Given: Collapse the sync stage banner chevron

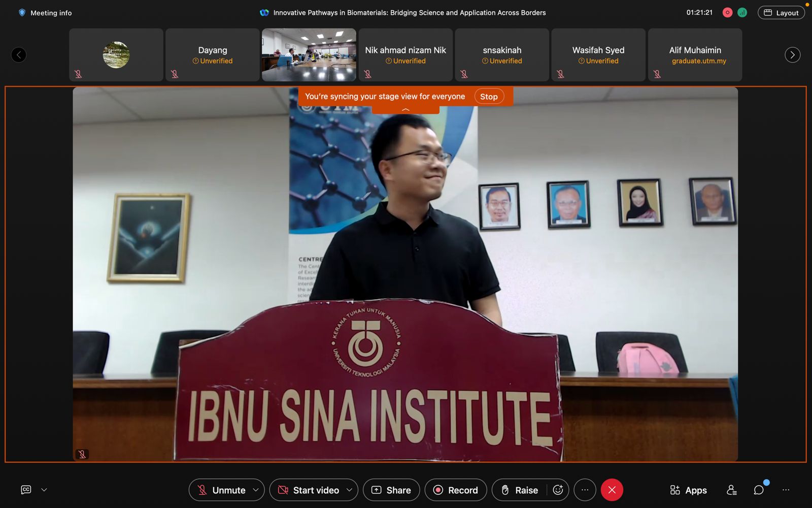Looking at the screenshot, I should pos(405,110).
